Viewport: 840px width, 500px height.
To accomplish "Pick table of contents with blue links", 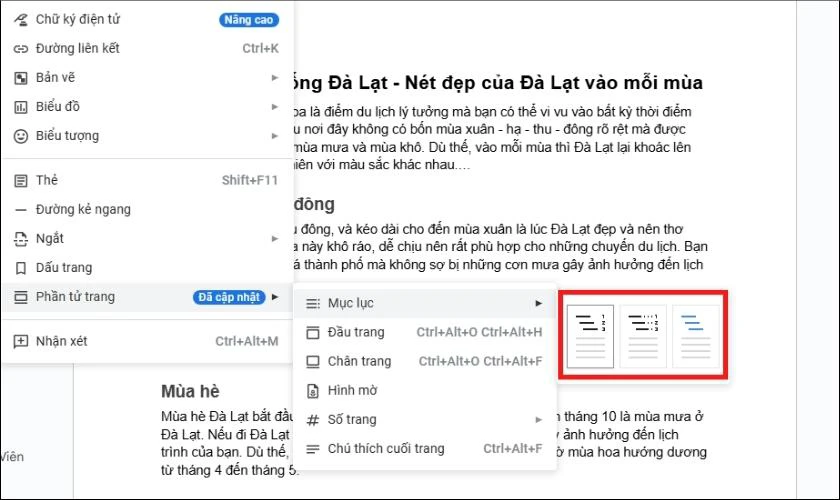I will click(x=695, y=336).
